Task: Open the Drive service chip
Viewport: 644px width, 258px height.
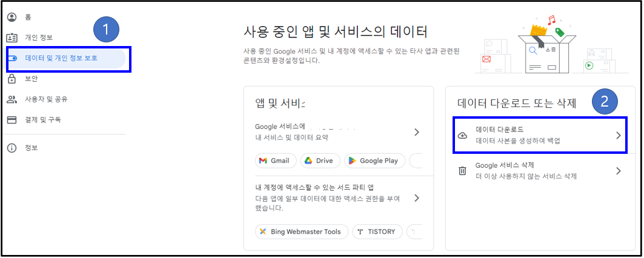Action: pos(320,160)
